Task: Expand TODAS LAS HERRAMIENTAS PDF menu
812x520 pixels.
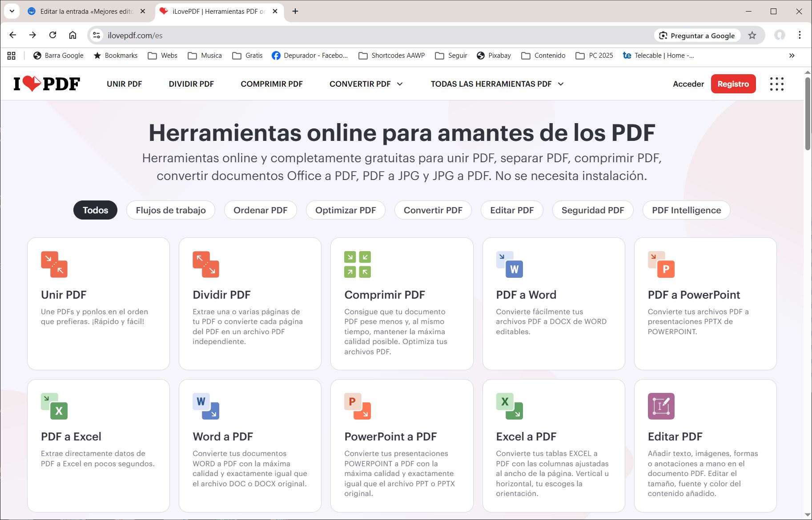Action: click(497, 84)
